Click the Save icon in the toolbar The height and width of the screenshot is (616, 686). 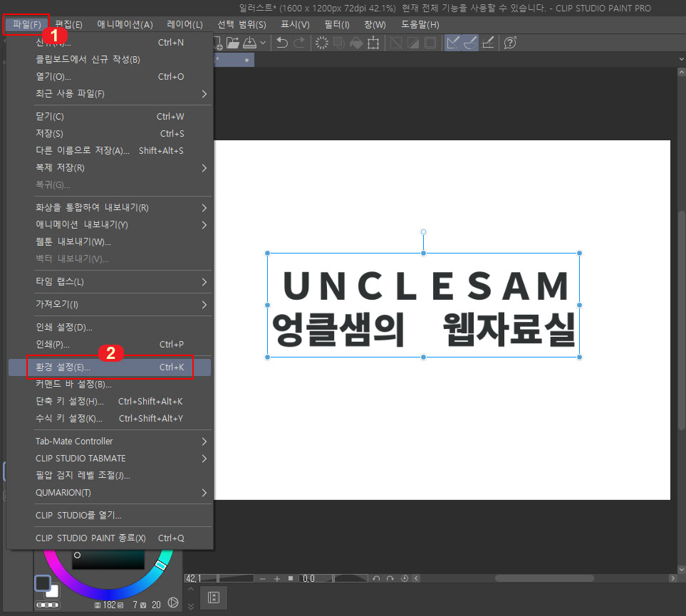pos(249,43)
